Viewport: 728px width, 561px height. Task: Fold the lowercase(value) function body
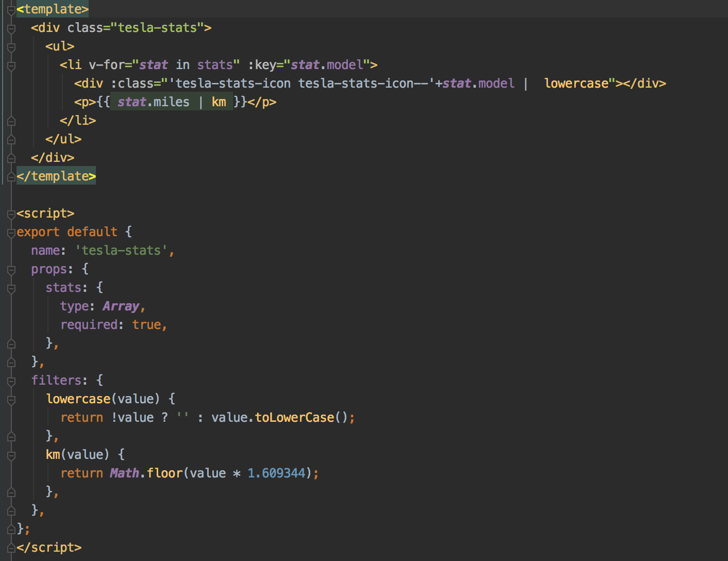tap(11, 400)
